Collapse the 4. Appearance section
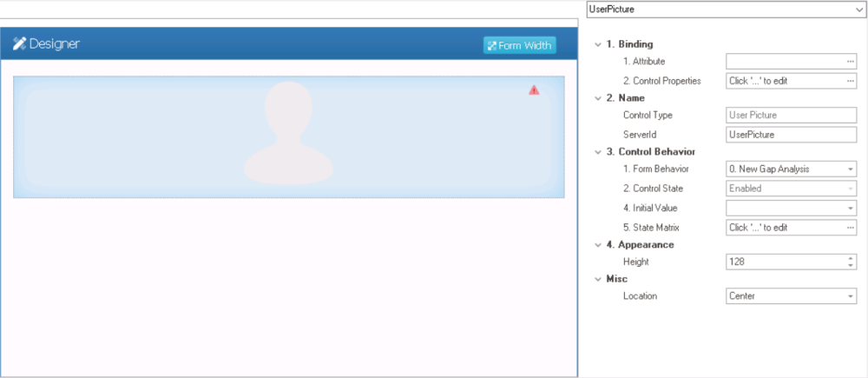The height and width of the screenshot is (378, 868). 597,244
